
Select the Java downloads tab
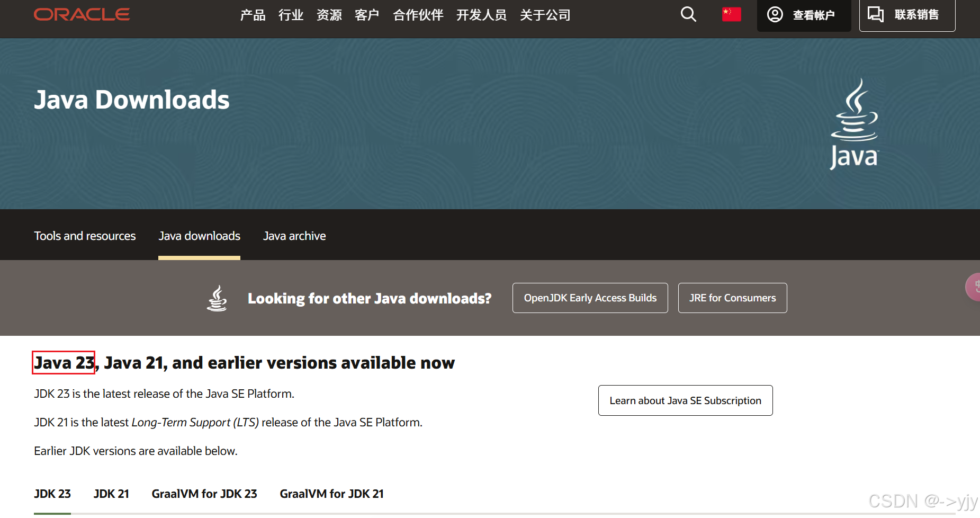pyautogui.click(x=199, y=236)
